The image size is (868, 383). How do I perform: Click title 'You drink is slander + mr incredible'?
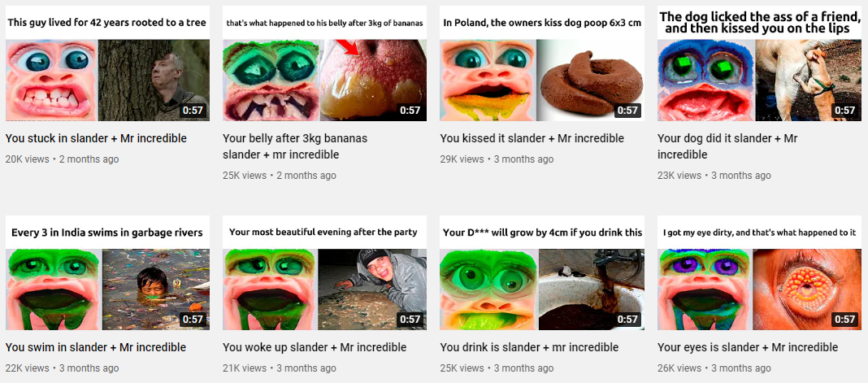coord(529,347)
